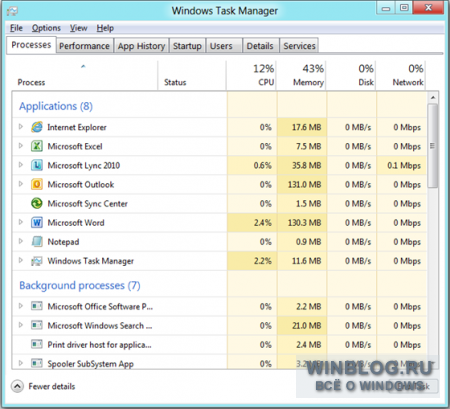
Task: Expand the Notepad process group
Action: (x=21, y=241)
